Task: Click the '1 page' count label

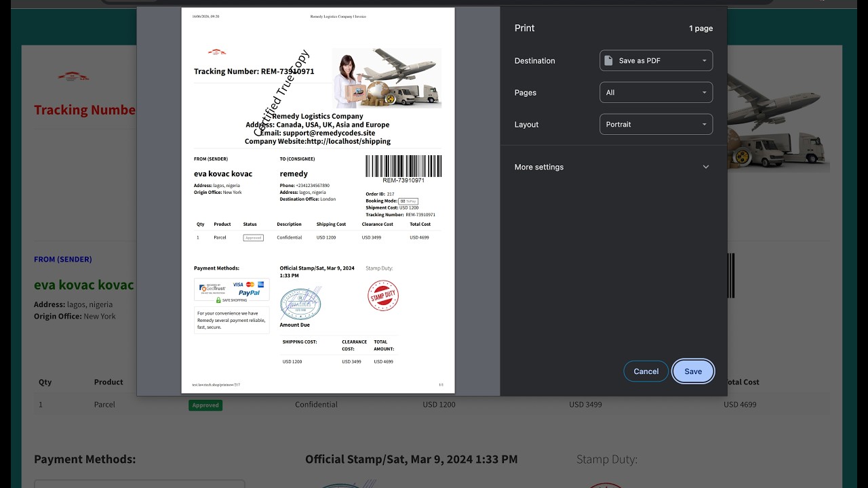Action: 701,28
